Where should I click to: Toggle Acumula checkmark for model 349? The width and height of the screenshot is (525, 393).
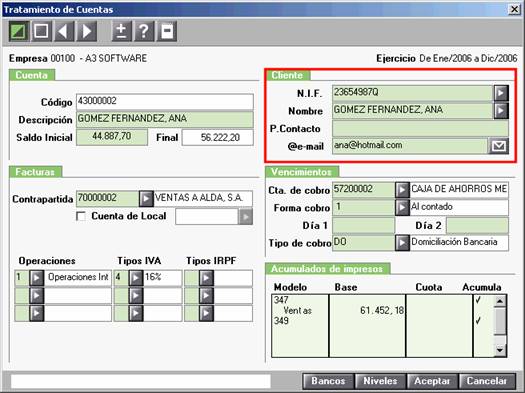(x=478, y=321)
